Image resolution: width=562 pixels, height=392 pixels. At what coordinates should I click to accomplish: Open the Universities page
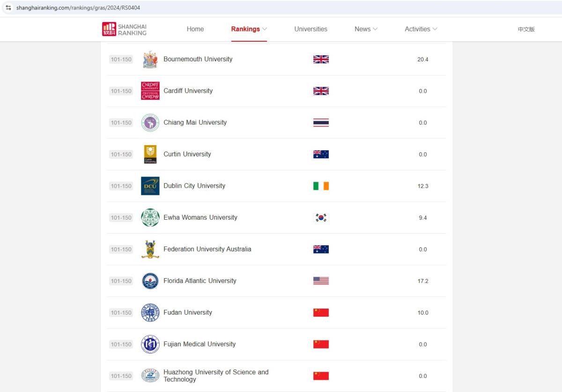point(311,29)
